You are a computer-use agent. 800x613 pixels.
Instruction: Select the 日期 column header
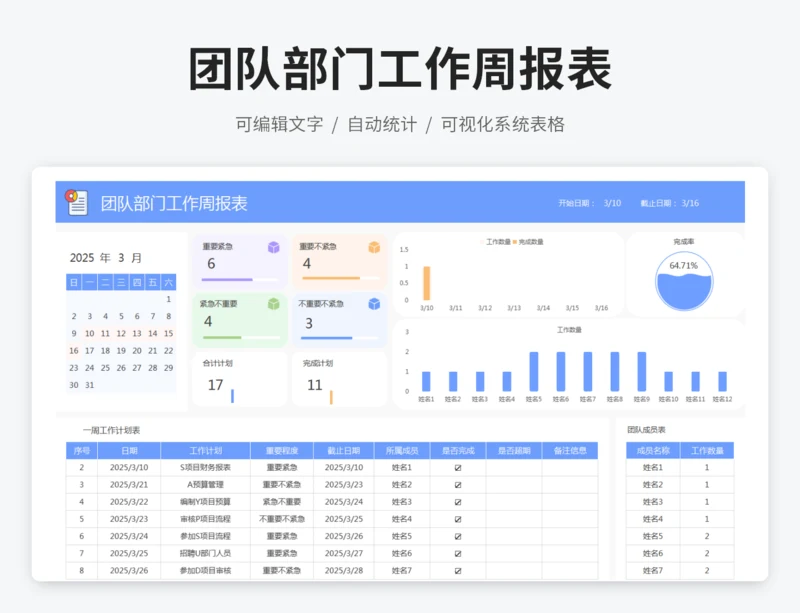tap(129, 451)
